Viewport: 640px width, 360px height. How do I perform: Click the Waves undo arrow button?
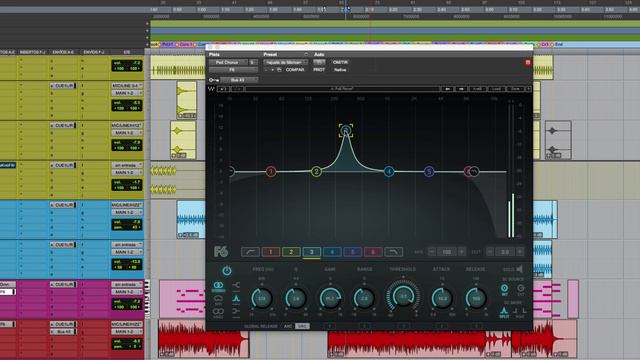tap(223, 89)
